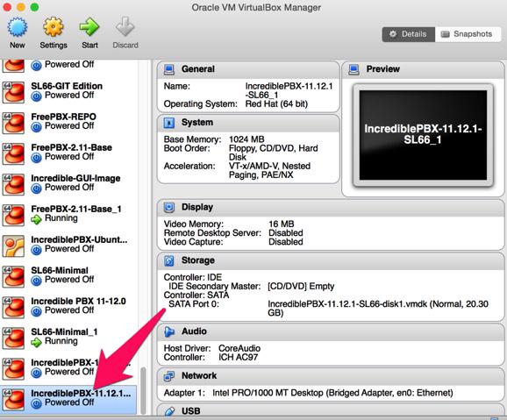507x420 pixels.
Task: Open Settings via the gear icon
Action: point(54,27)
